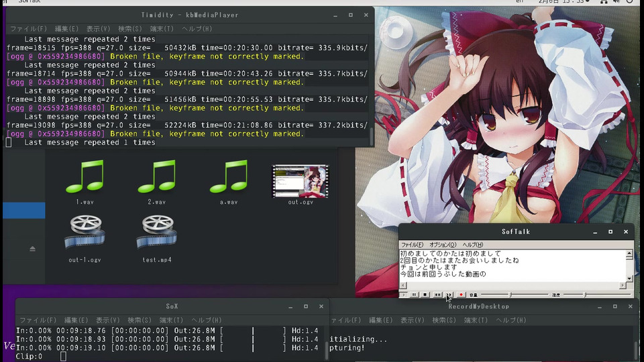Select the test.mp4 film reel icon
Viewport: 644px width, 362px height.
point(157,232)
